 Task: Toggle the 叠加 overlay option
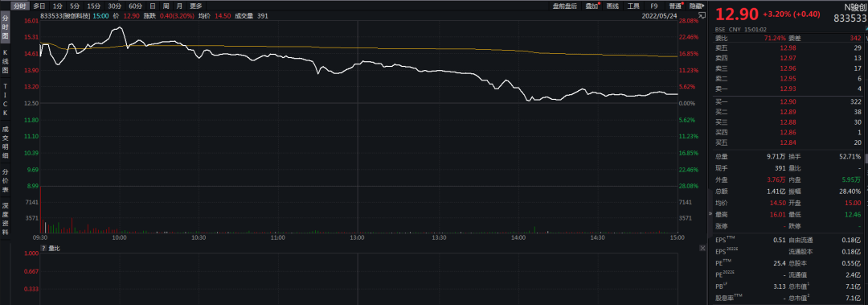[592, 6]
